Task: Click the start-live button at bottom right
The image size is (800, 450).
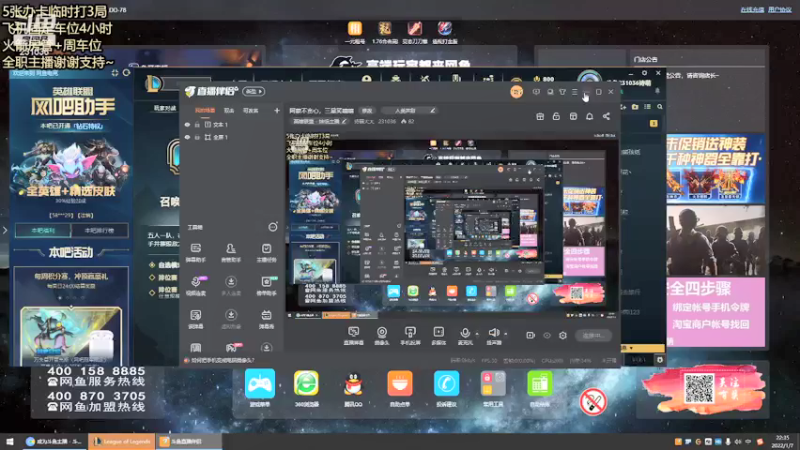Action: pos(593,335)
